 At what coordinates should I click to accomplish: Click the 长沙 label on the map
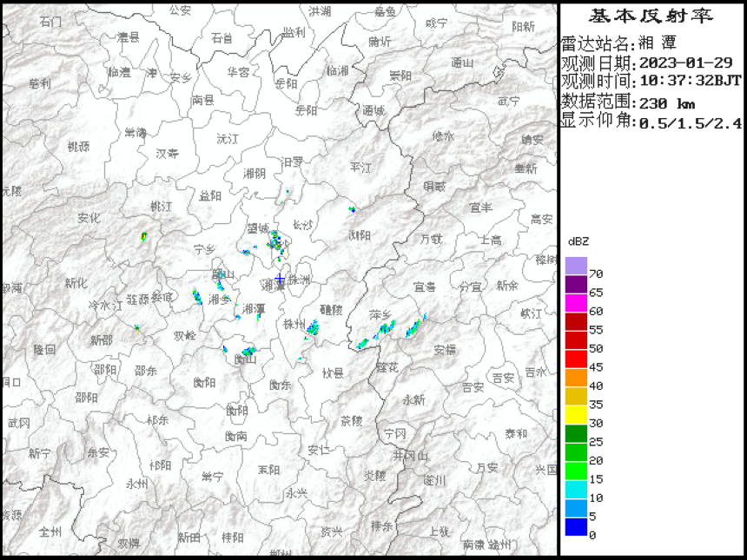[x=302, y=225]
